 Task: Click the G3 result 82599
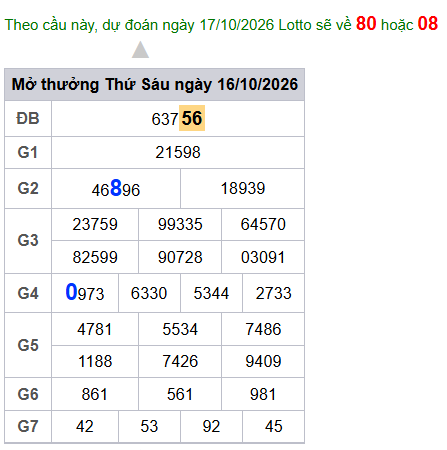click(x=95, y=257)
